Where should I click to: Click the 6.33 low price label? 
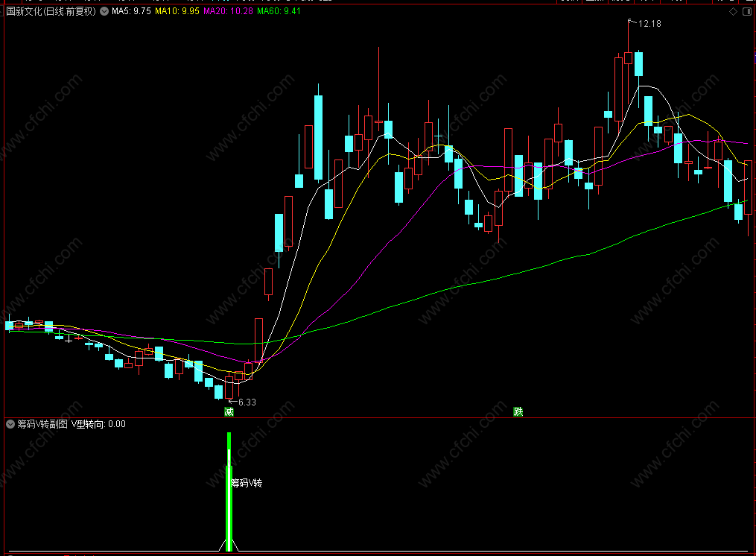(x=247, y=402)
